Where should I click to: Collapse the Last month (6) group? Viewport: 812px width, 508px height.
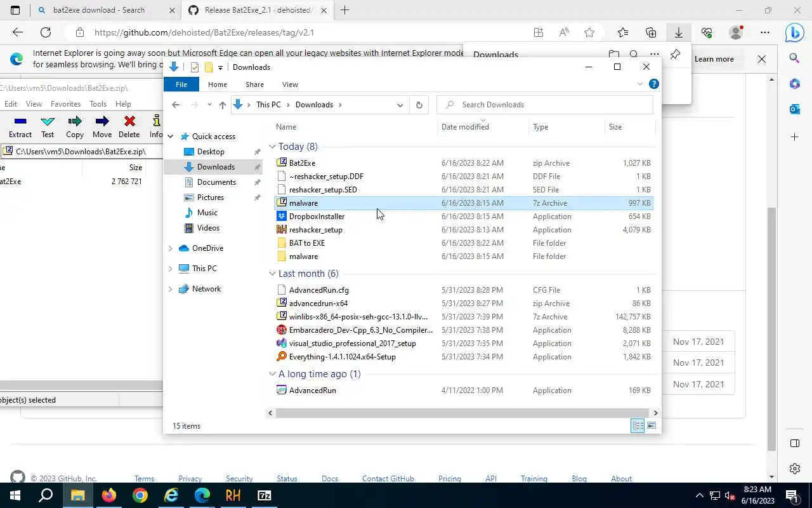click(272, 274)
